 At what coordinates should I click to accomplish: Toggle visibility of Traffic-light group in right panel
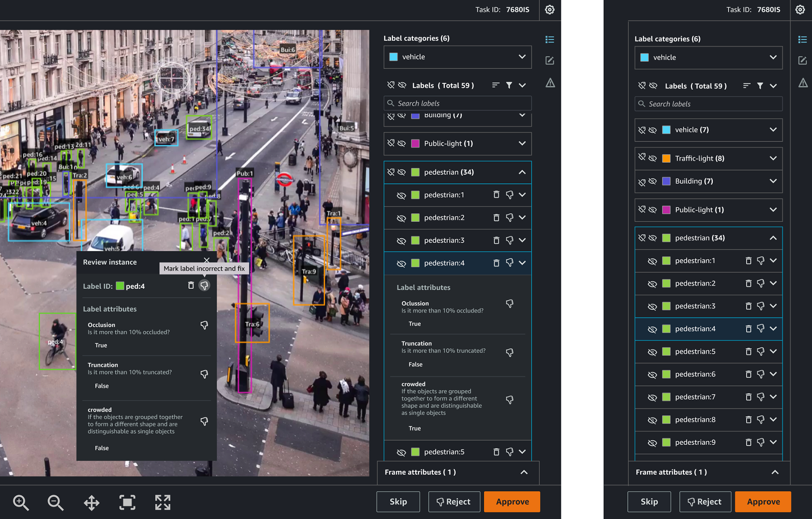653,158
